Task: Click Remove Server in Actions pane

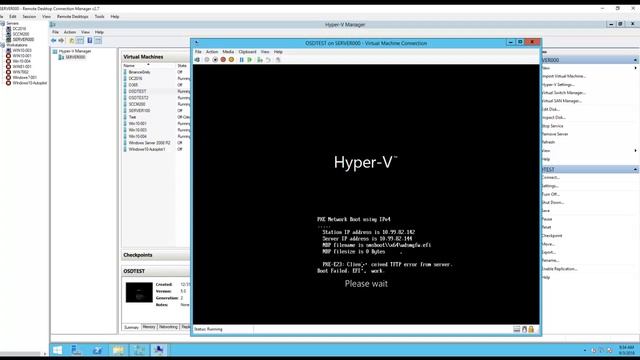Action: point(555,134)
